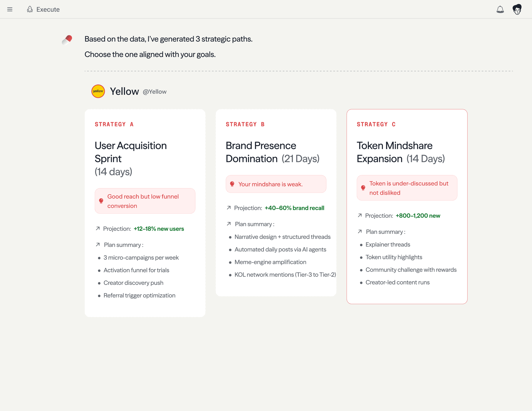Expand Plan summary in Strategy C
The width and height of the screenshot is (532, 411).
click(x=385, y=232)
